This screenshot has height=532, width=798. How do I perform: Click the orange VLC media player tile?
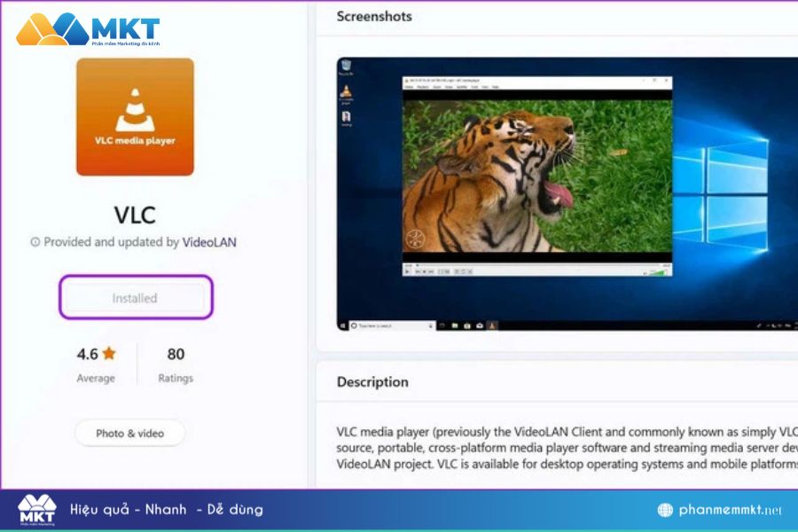[135, 118]
